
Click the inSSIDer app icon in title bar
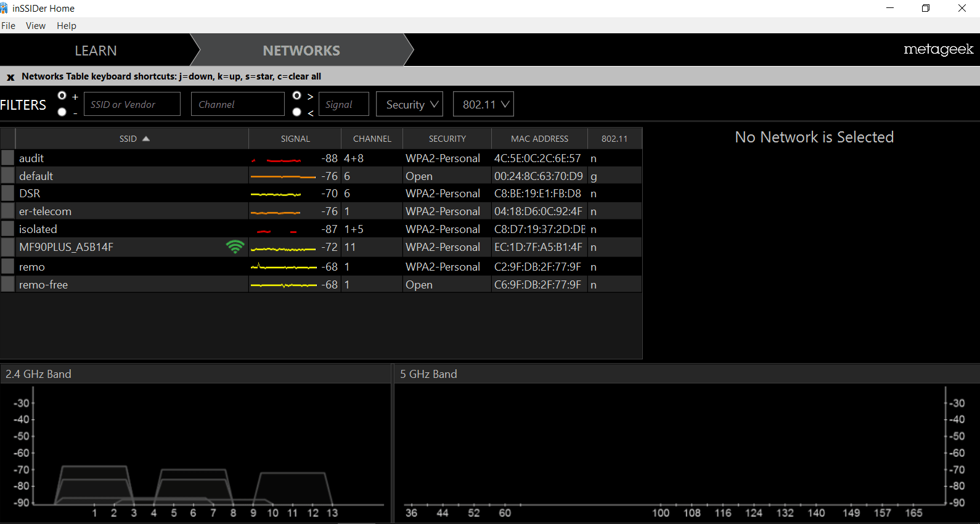[4, 8]
